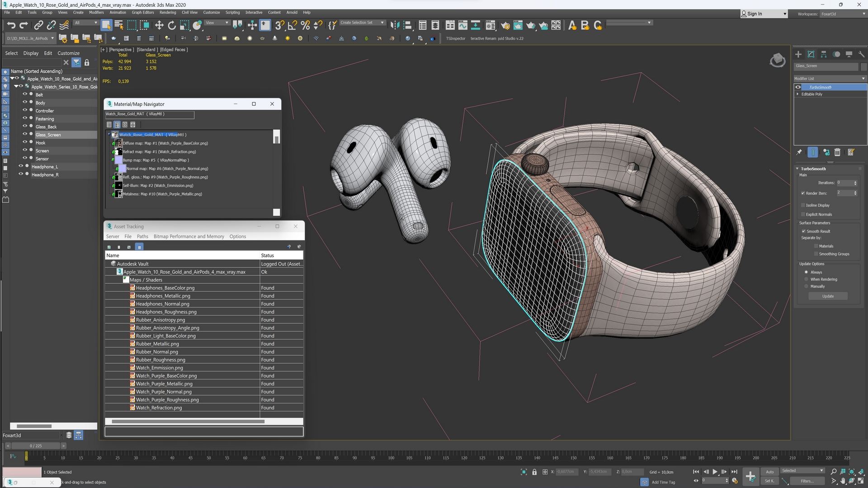868x488 pixels.
Task: Click the selection lock toggle in status bar
Action: 534,472
